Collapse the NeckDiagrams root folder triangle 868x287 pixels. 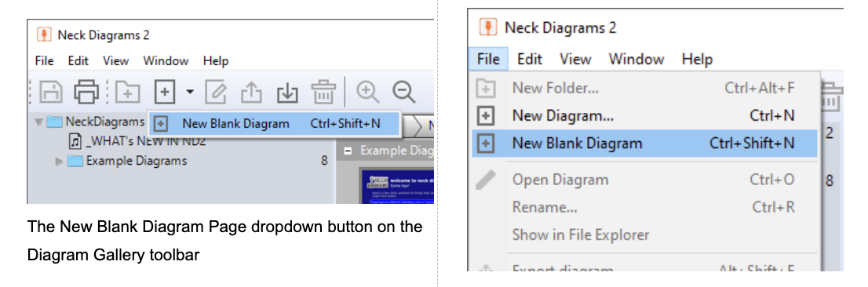coord(38,121)
